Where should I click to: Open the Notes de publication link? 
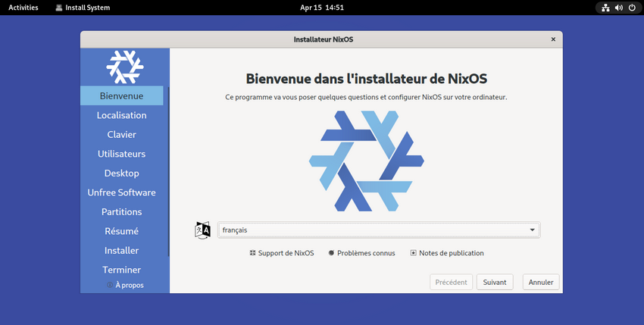[x=446, y=253]
